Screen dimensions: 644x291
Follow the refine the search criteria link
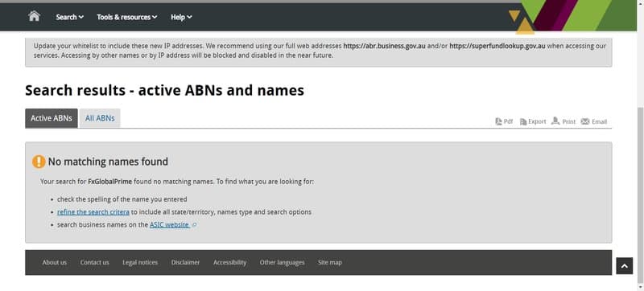pyautogui.click(x=93, y=212)
